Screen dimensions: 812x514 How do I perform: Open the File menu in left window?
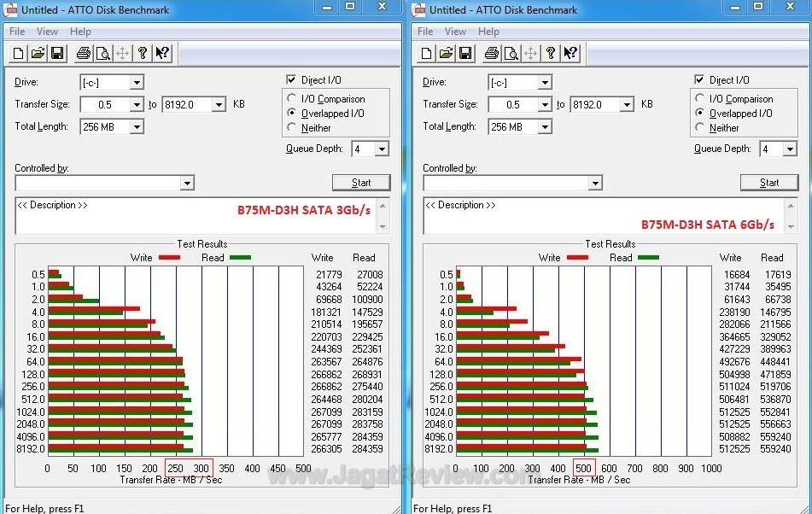pyautogui.click(x=17, y=32)
